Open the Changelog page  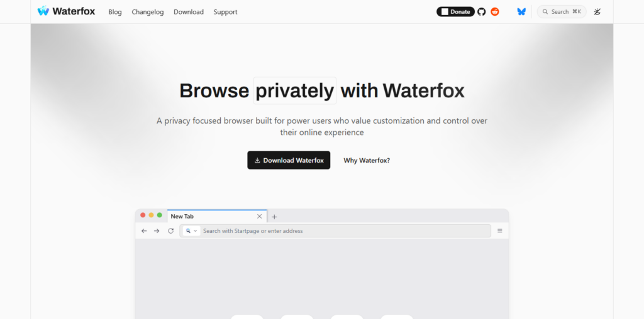(x=147, y=12)
